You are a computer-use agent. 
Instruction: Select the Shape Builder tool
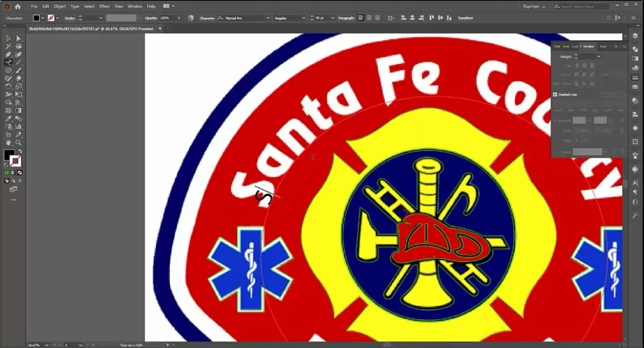(8, 102)
